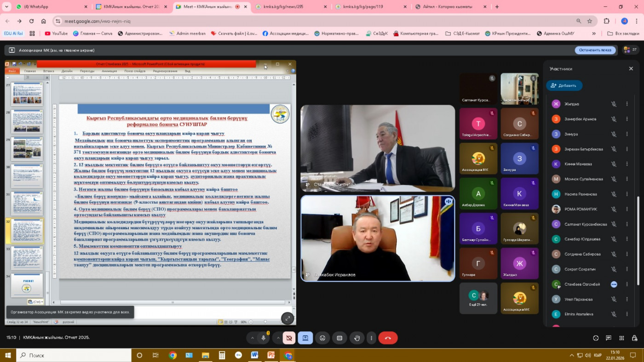Click the red leave call button
Viewport: 644px width, 362px height.
pos(388,338)
